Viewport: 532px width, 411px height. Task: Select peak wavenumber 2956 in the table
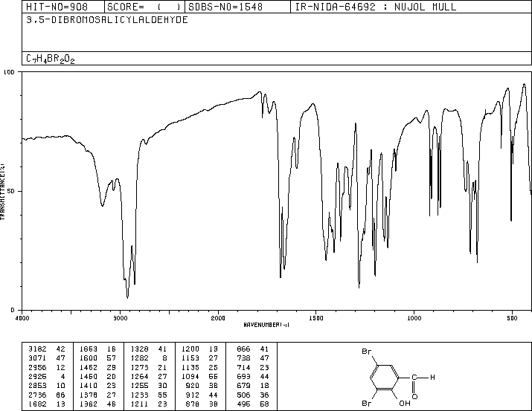click(37, 367)
